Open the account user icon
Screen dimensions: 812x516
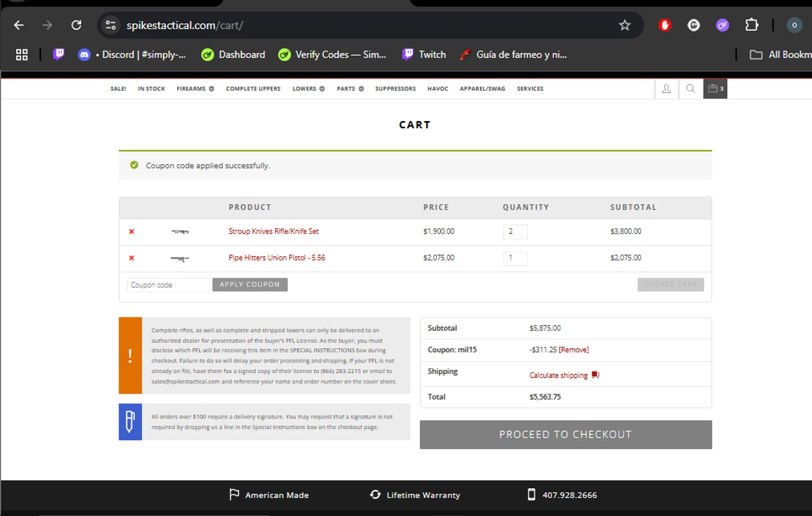coord(666,89)
